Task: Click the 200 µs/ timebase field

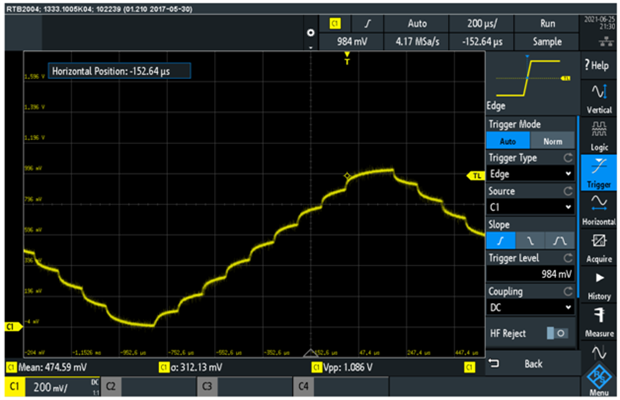Action: [x=482, y=24]
